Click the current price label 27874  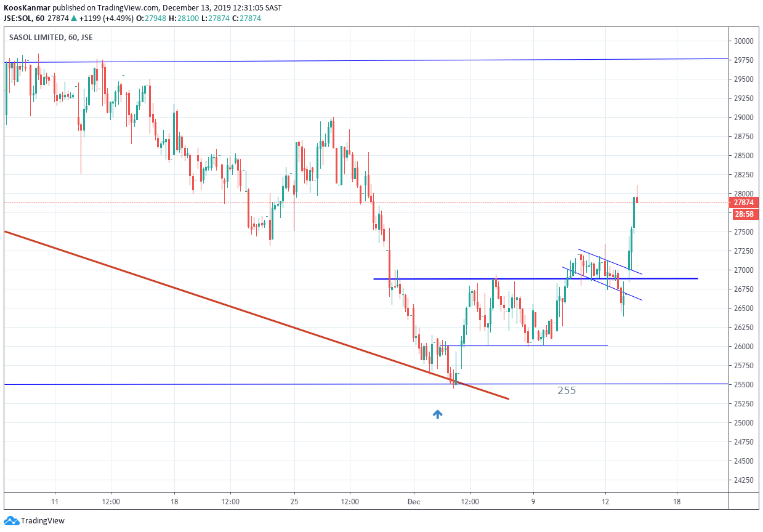pyautogui.click(x=745, y=202)
